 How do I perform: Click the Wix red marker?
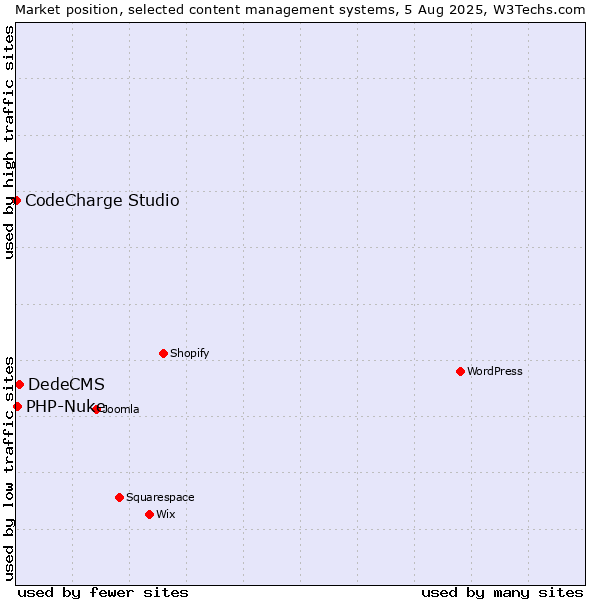(x=150, y=515)
